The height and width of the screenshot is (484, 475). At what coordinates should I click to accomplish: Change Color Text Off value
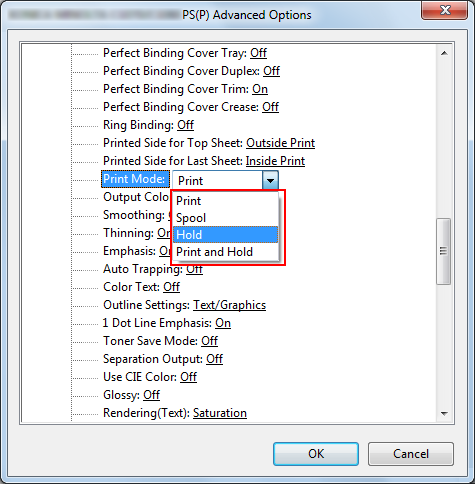[172, 287]
